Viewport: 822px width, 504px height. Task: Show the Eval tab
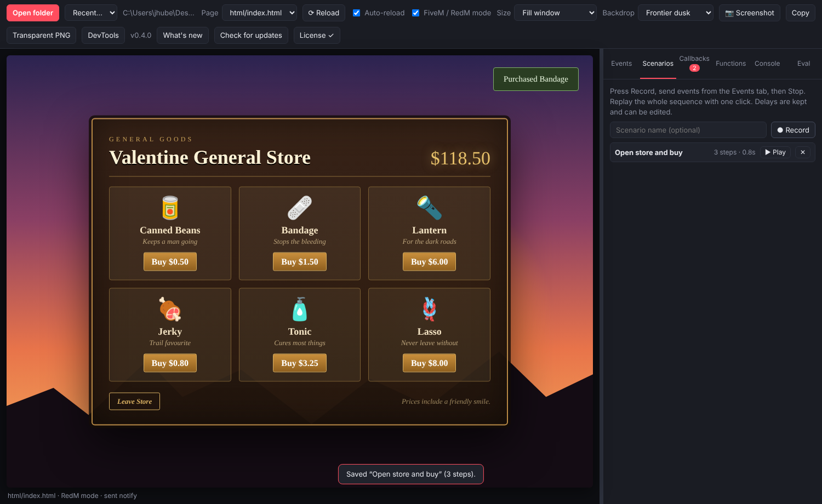click(x=804, y=64)
